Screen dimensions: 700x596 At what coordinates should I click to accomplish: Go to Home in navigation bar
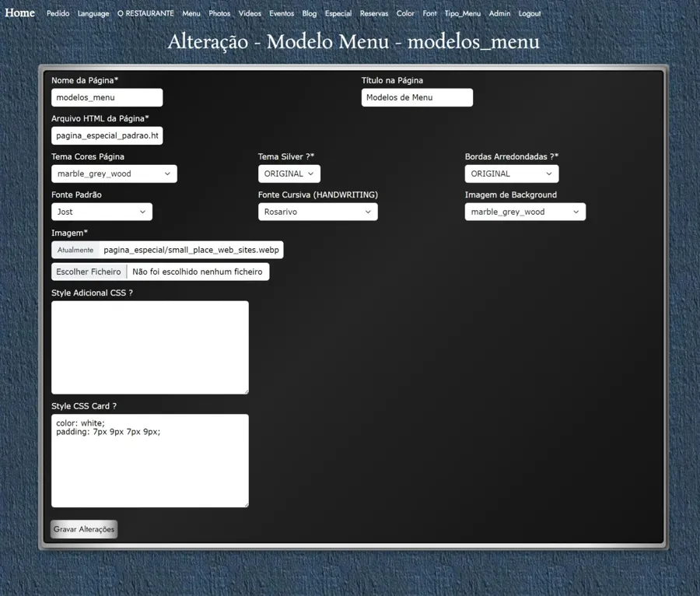coord(19,13)
